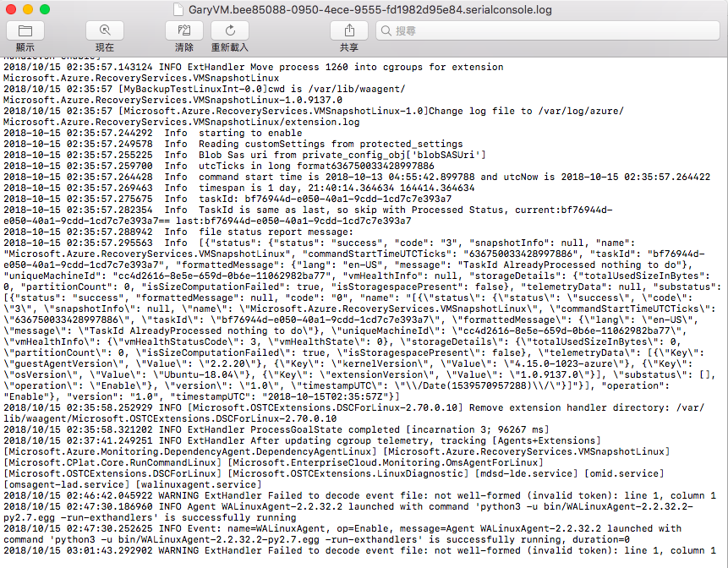Click the 'file status report message:' line
Viewport: 728px width, 568px height.
pyautogui.click(x=178, y=232)
